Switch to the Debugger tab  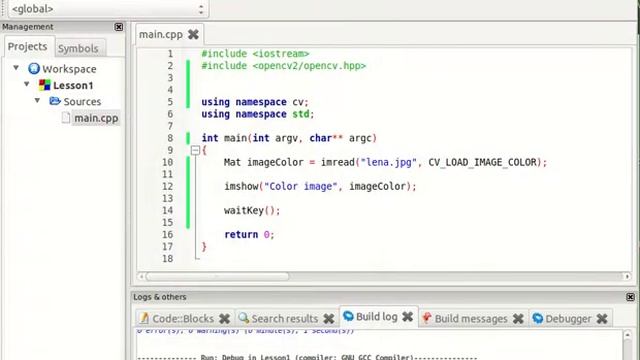coord(568,319)
